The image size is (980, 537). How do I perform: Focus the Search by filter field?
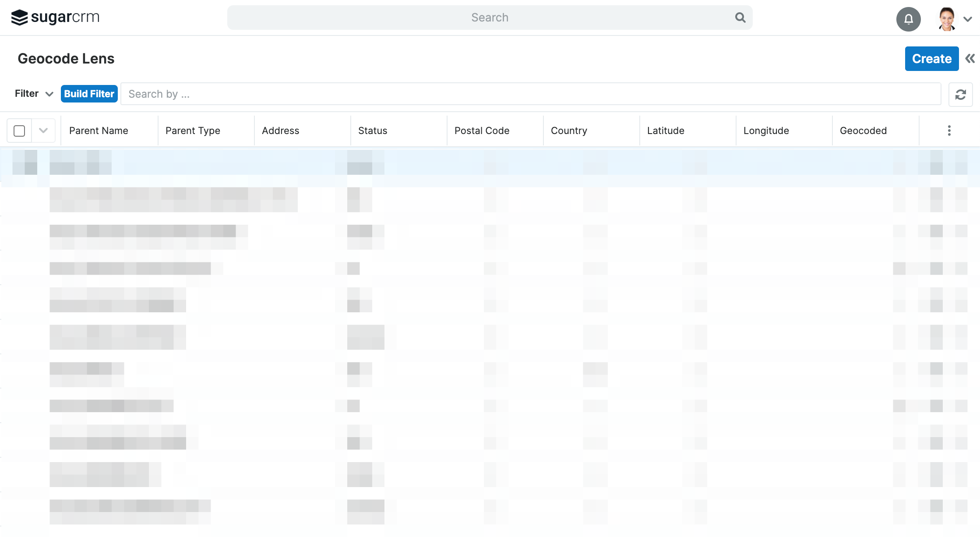tap(530, 94)
